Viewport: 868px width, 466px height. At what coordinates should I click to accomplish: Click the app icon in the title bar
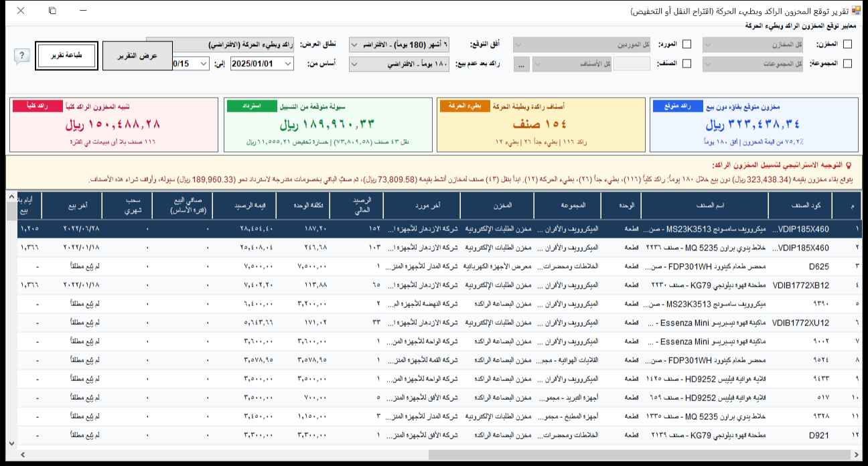(x=856, y=11)
